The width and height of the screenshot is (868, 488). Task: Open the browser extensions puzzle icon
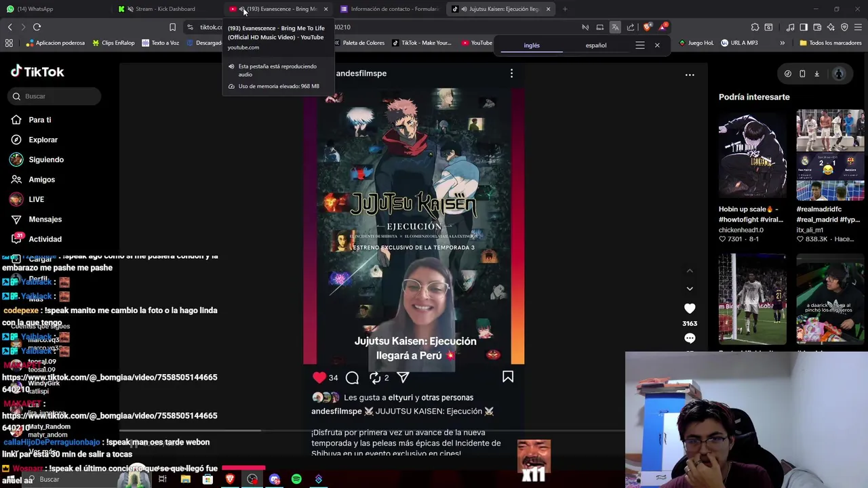coord(755,27)
